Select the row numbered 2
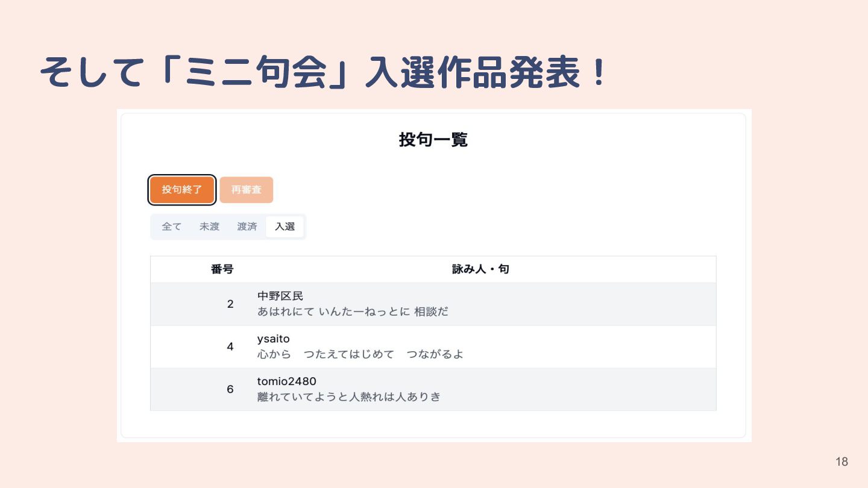Image resolution: width=868 pixels, height=488 pixels. [x=433, y=304]
